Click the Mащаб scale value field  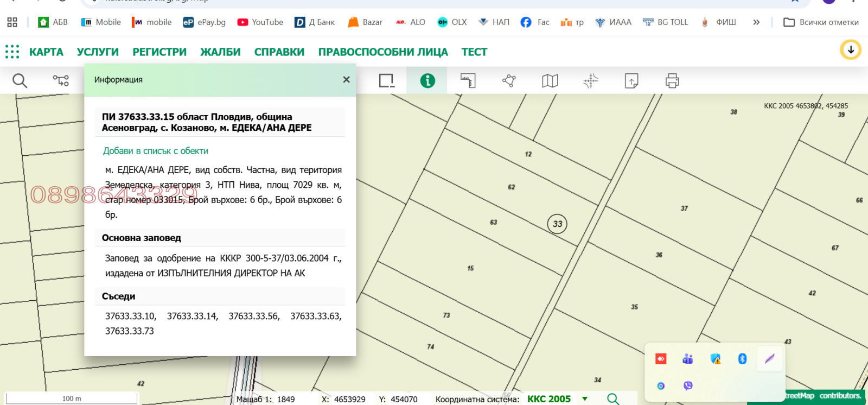(x=286, y=400)
